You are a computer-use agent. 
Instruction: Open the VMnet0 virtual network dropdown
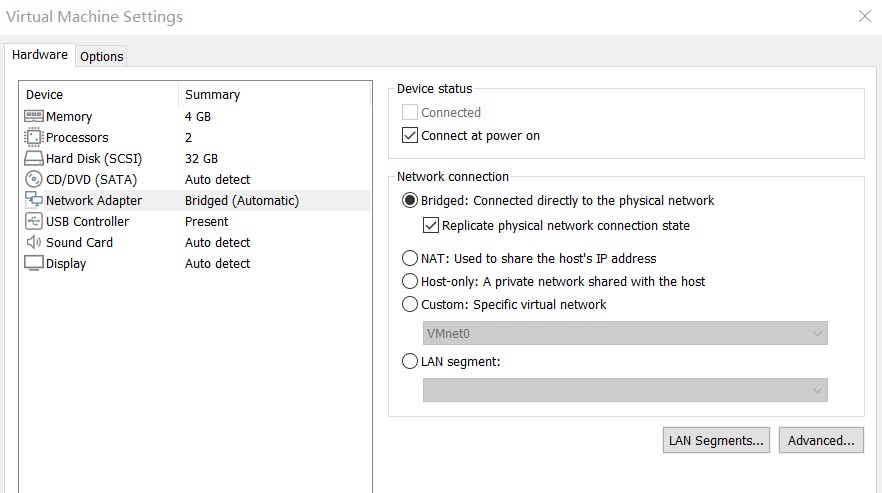(625, 333)
